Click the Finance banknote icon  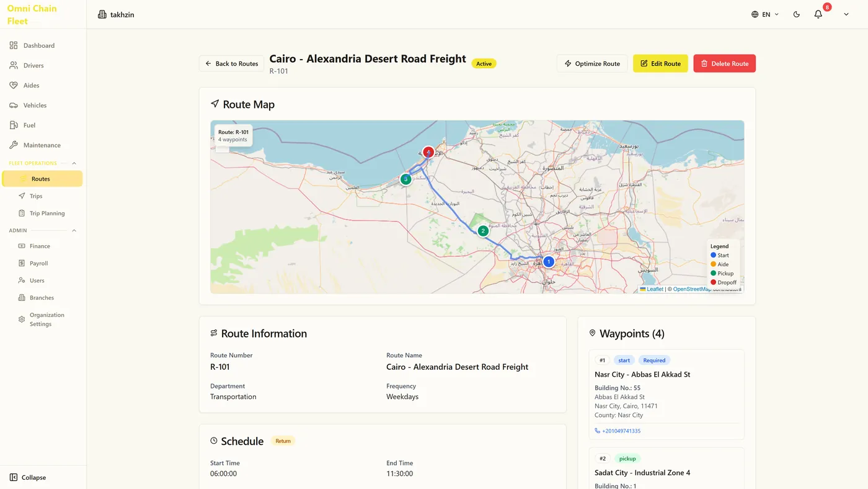click(x=22, y=246)
